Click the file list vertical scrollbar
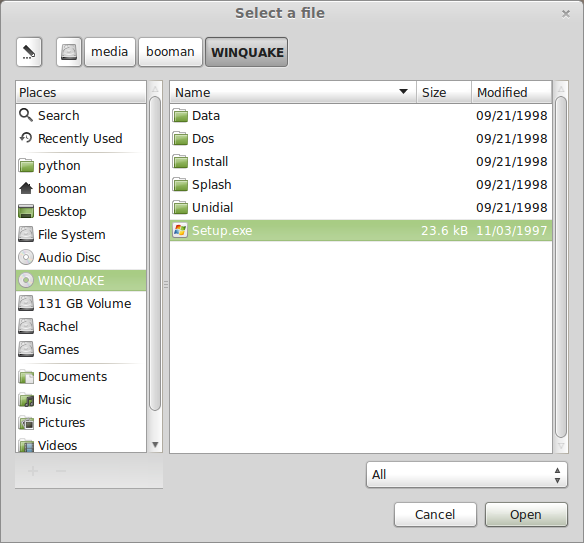The height and width of the screenshot is (543, 584). [561, 267]
